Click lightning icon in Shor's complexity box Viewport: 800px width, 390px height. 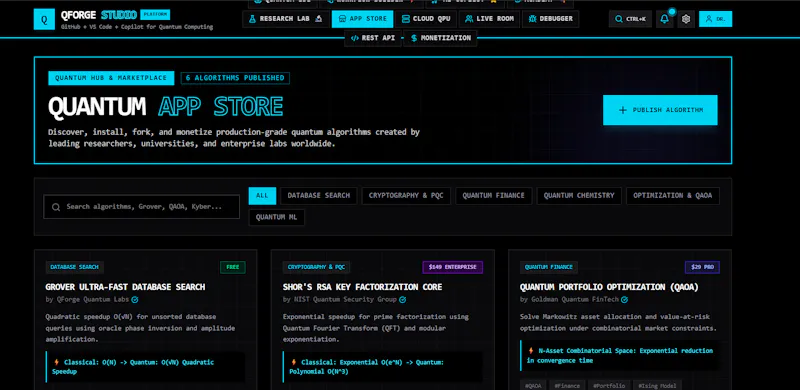click(x=294, y=362)
